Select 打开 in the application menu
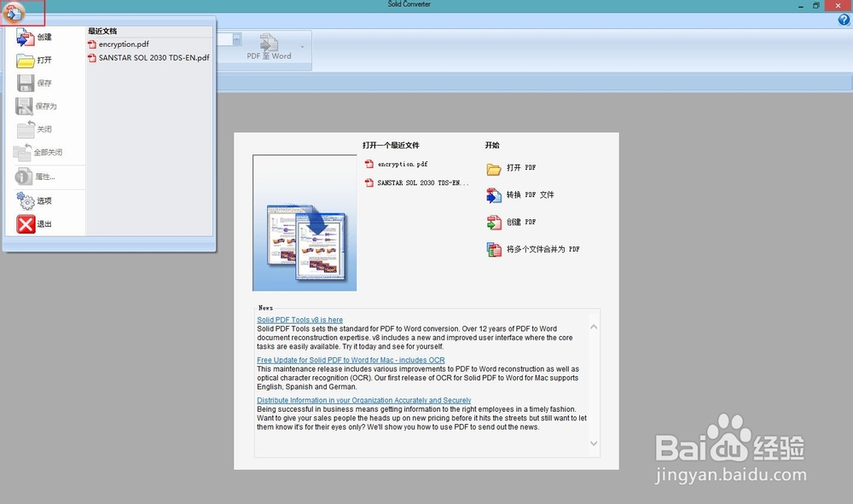 pyautogui.click(x=45, y=61)
